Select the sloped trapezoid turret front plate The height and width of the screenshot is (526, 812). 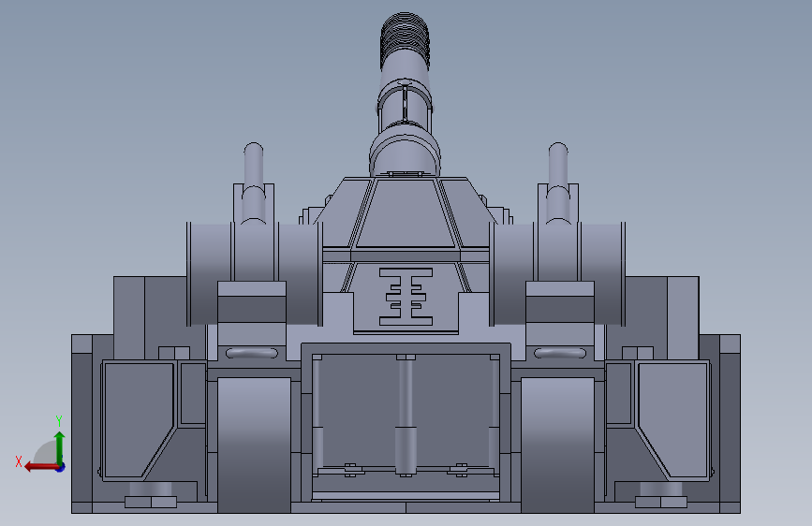(406, 212)
